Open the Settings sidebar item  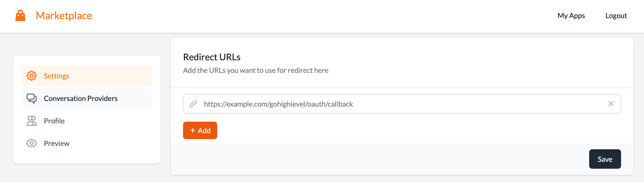click(x=87, y=76)
